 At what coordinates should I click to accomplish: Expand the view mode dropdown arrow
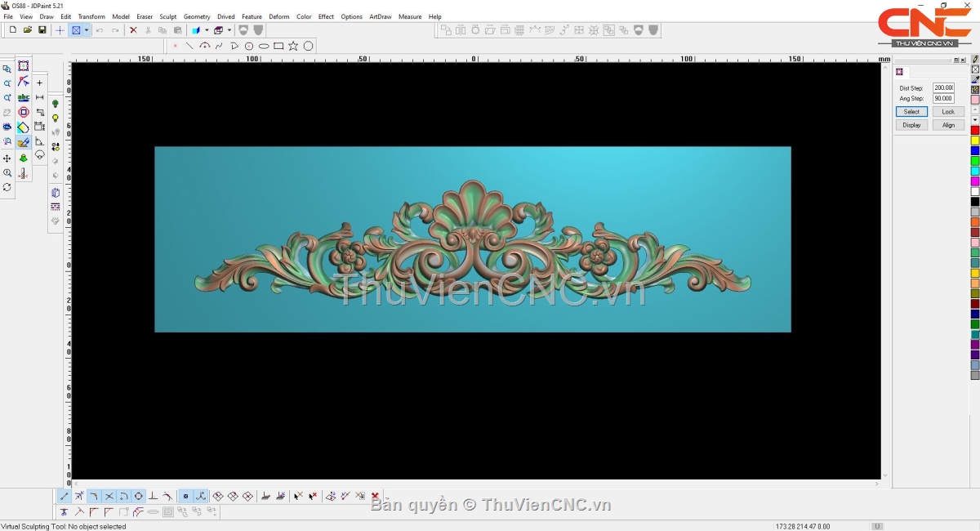click(x=86, y=30)
